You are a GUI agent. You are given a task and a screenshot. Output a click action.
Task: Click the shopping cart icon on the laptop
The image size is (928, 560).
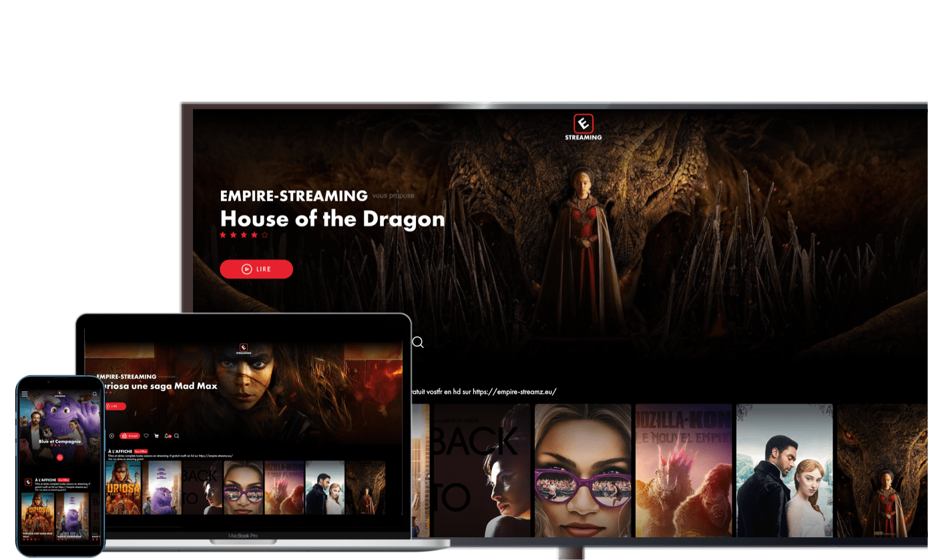point(156,436)
